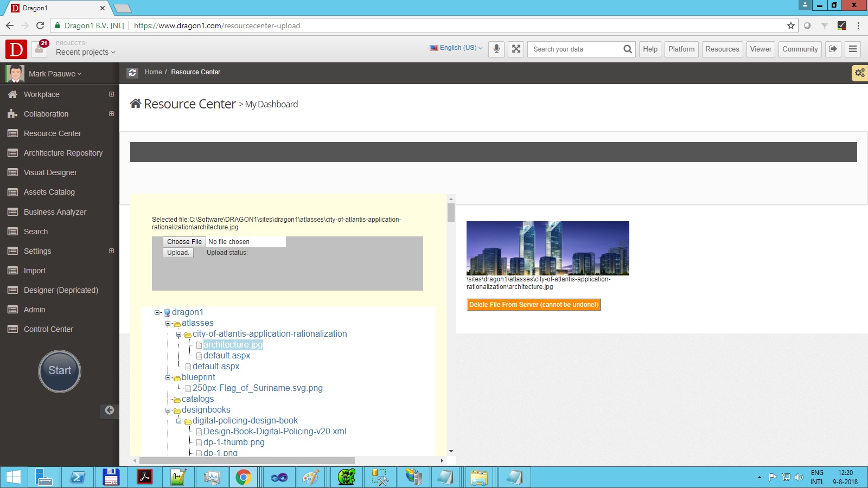
Task: Focus the Search your data field
Action: click(575, 49)
